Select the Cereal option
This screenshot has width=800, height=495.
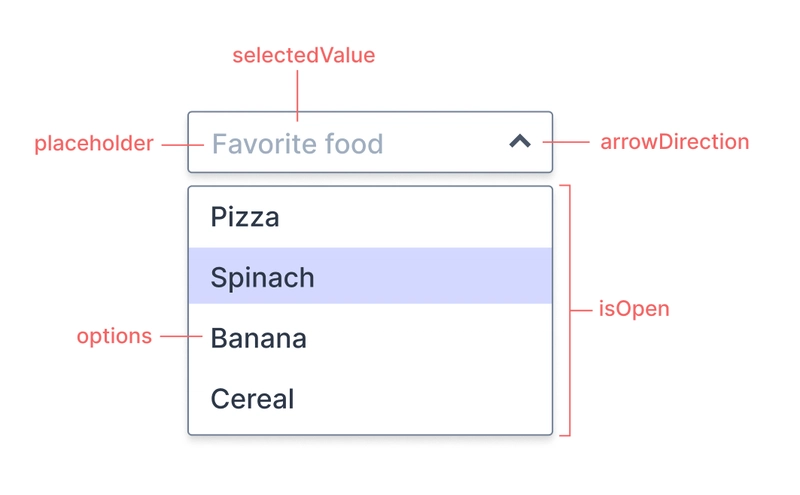pos(370,399)
